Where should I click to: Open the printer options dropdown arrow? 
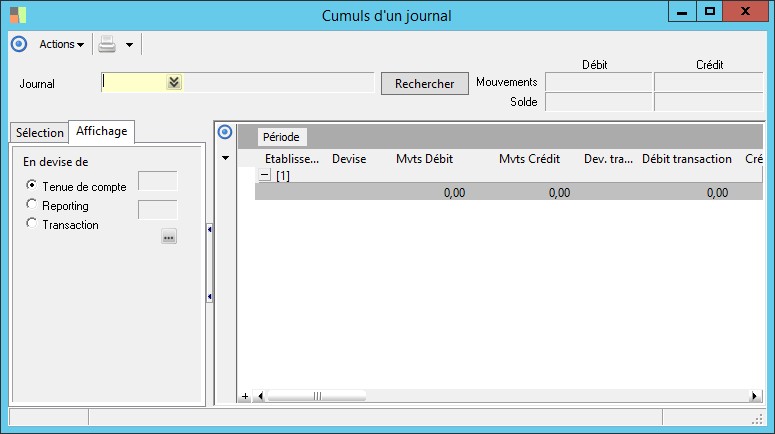129,44
